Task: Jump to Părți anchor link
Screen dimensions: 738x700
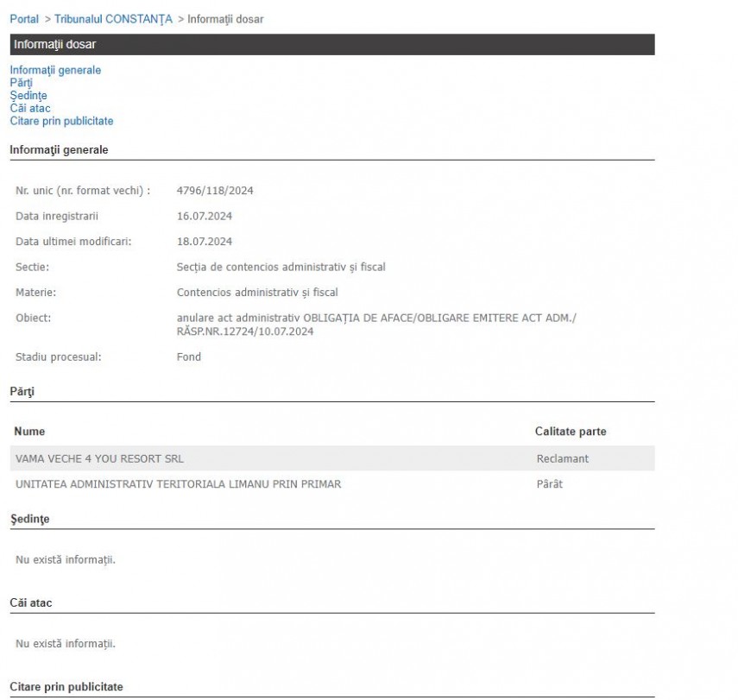Action: (22, 83)
